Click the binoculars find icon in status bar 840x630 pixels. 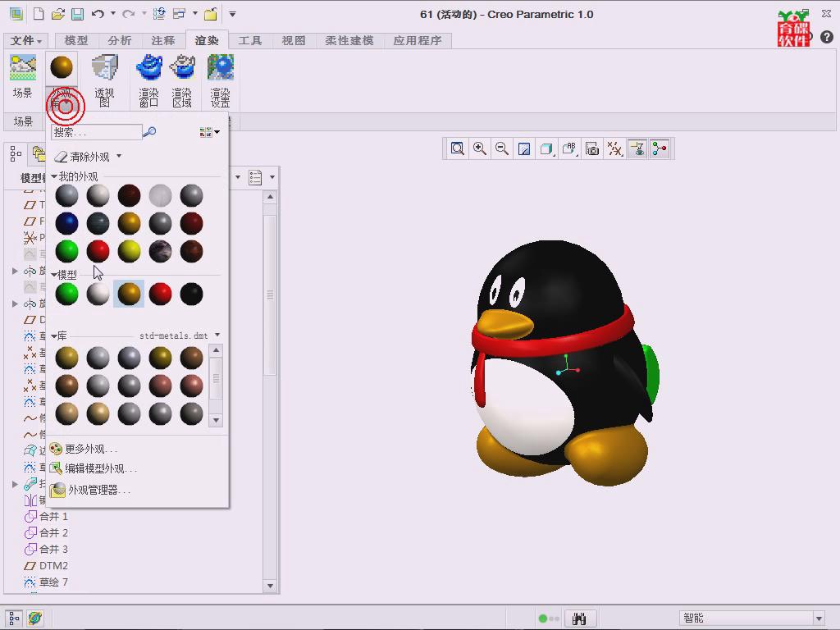click(579, 619)
